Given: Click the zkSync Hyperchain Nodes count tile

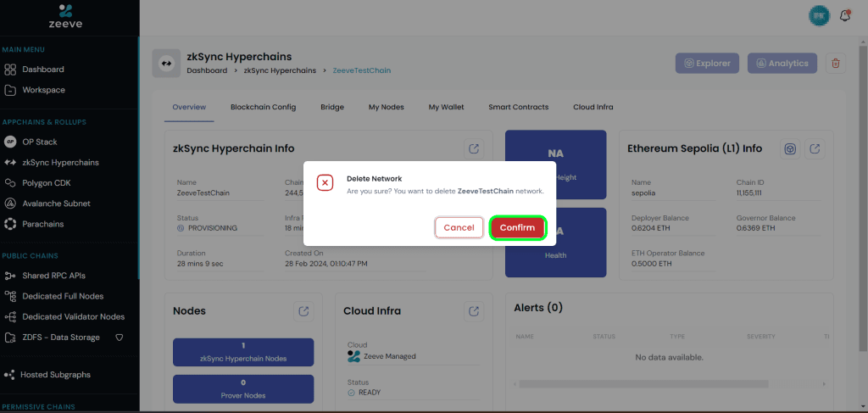Looking at the screenshot, I should (x=243, y=352).
